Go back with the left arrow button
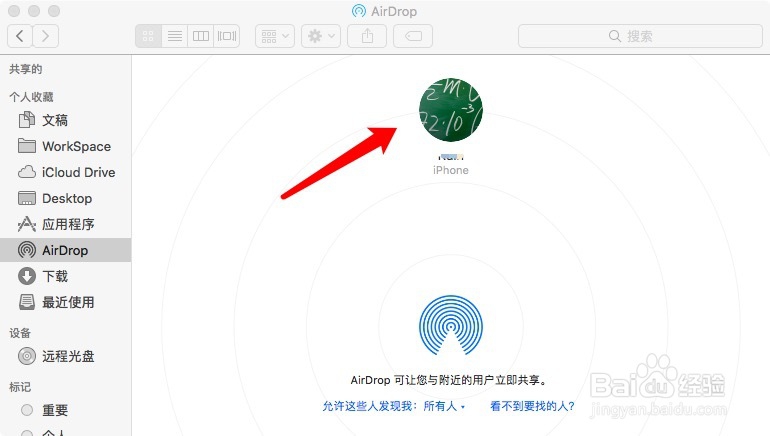This screenshot has height=436, width=770. click(x=20, y=36)
